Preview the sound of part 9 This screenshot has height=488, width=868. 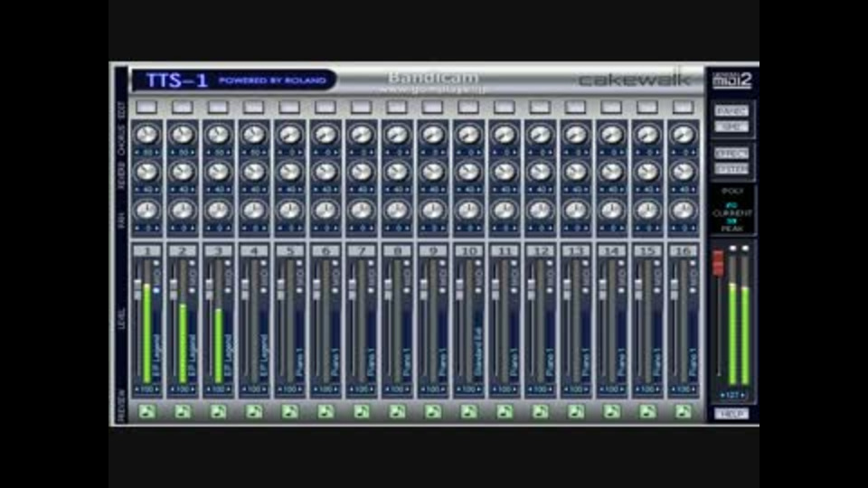tap(433, 411)
